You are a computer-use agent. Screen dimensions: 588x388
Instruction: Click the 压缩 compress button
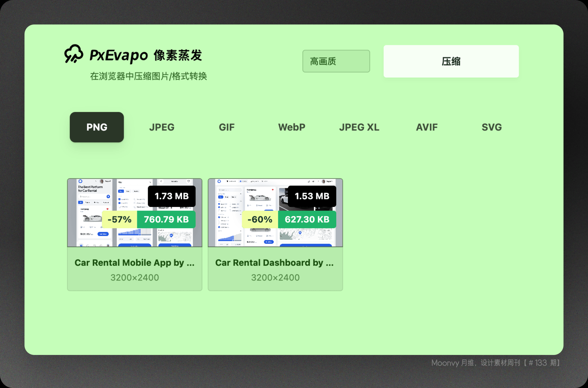coord(451,61)
